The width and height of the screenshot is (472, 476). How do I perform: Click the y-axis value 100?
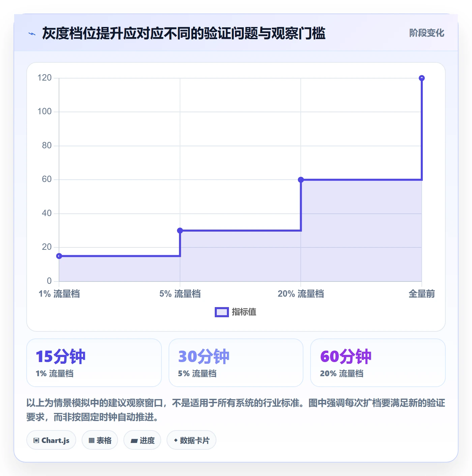[45, 112]
